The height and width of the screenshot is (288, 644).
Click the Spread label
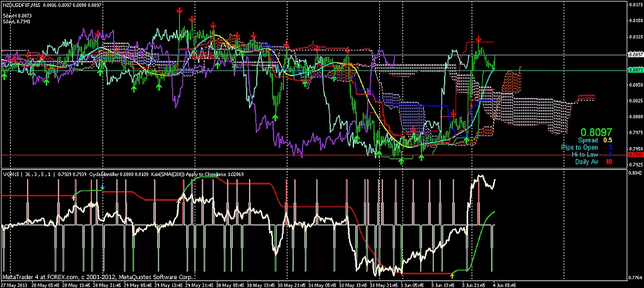coord(587,140)
